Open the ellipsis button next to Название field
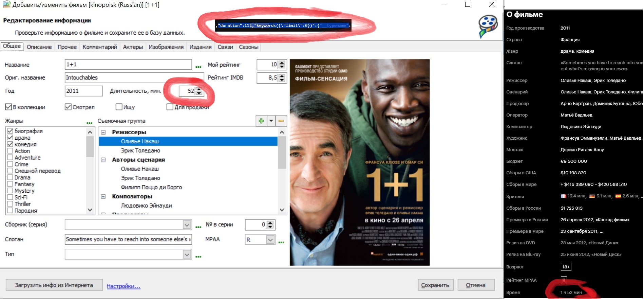 (x=198, y=66)
